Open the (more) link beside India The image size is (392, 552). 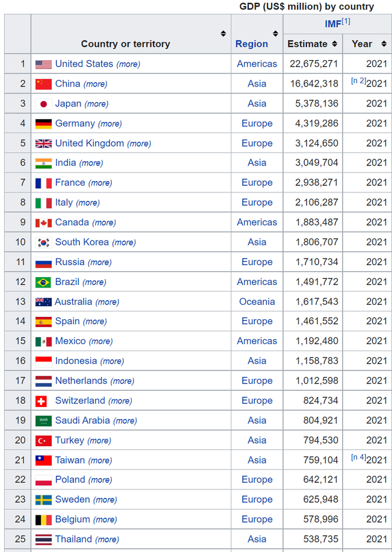(91, 163)
